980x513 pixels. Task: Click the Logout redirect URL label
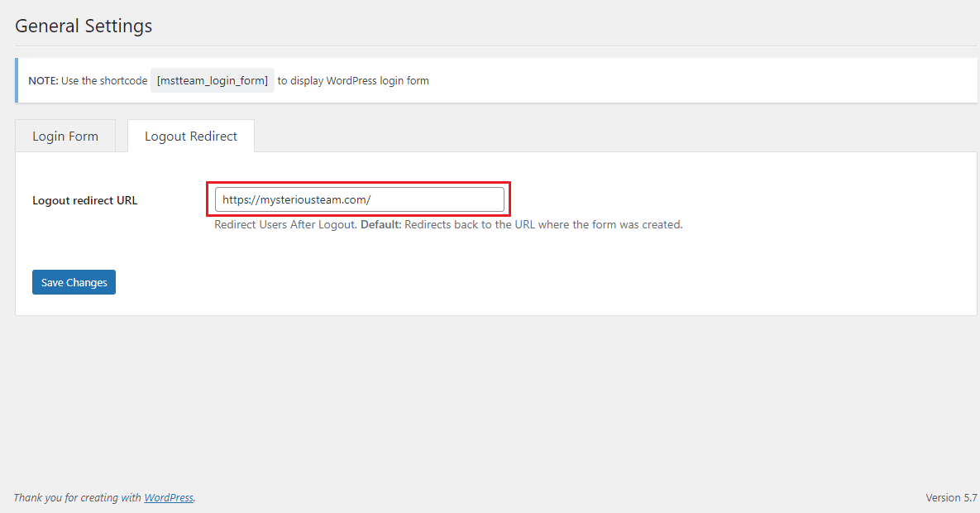point(84,200)
